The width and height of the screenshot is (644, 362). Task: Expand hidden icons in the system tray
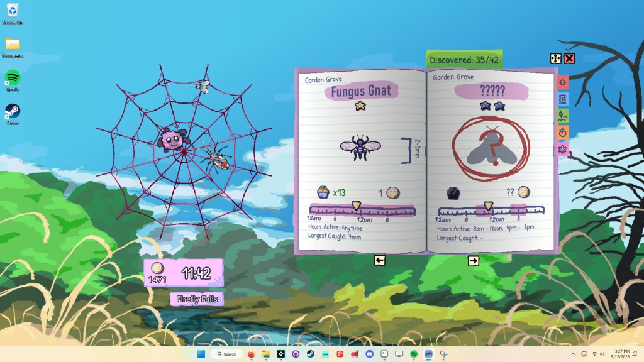pyautogui.click(x=573, y=354)
